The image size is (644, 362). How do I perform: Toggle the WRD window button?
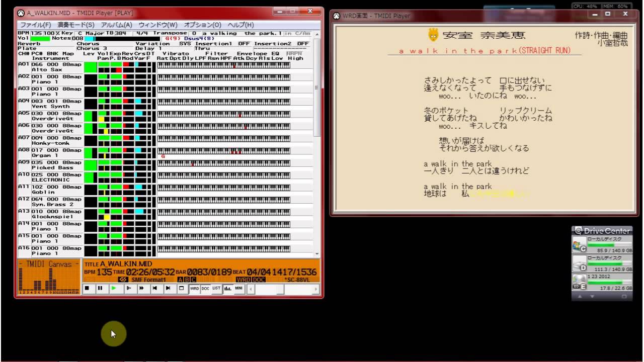tap(195, 289)
